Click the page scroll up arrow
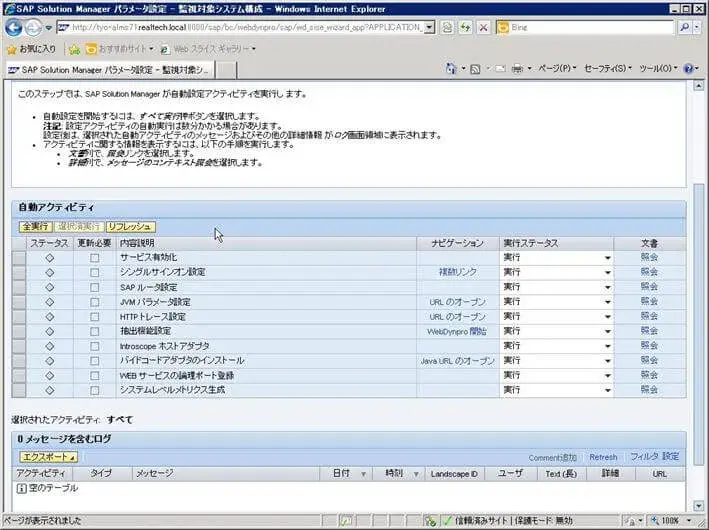This screenshot has width=709, height=530. [x=699, y=86]
